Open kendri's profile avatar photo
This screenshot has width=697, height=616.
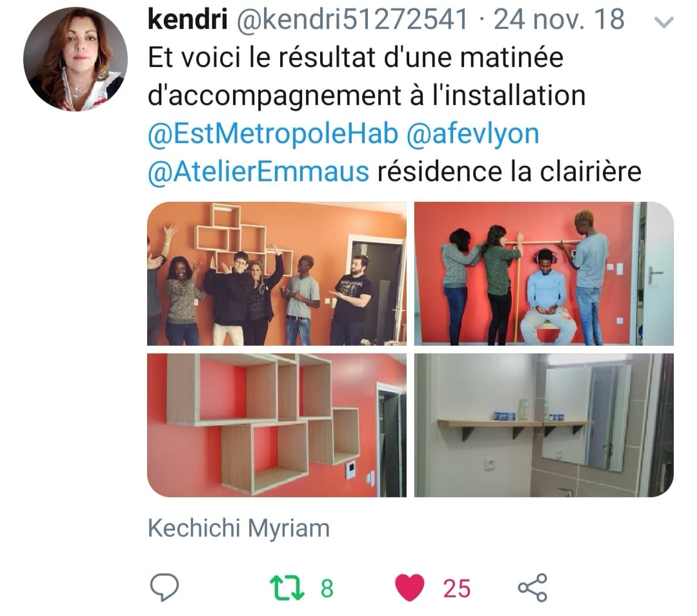pyautogui.click(x=76, y=59)
